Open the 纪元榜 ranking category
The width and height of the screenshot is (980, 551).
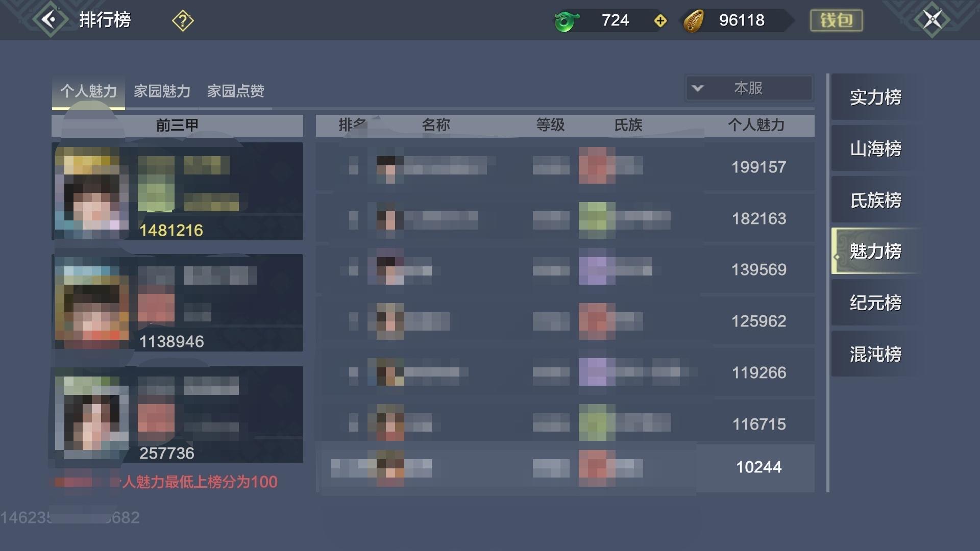(x=875, y=303)
